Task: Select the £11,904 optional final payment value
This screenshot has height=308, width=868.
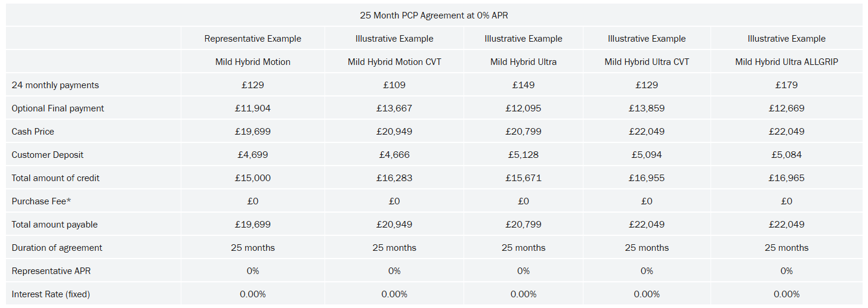Action: pyautogui.click(x=253, y=108)
